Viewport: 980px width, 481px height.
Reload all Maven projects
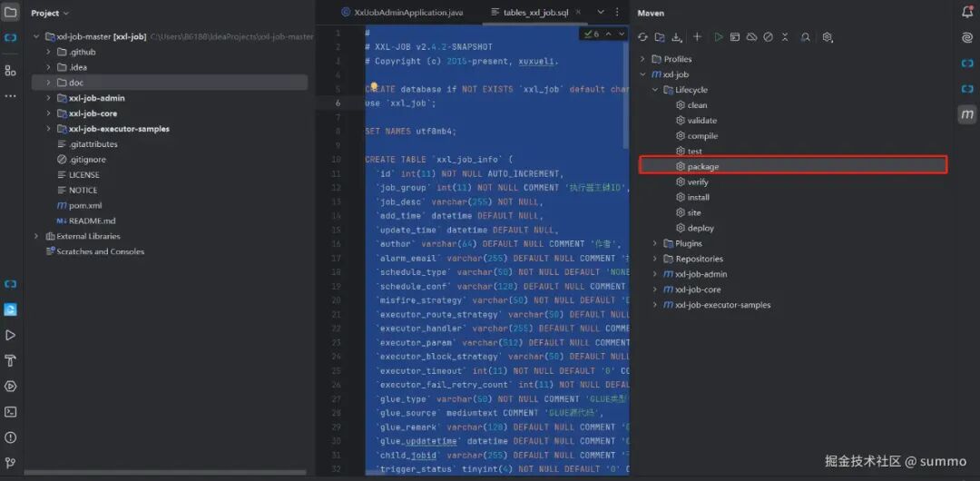click(642, 37)
